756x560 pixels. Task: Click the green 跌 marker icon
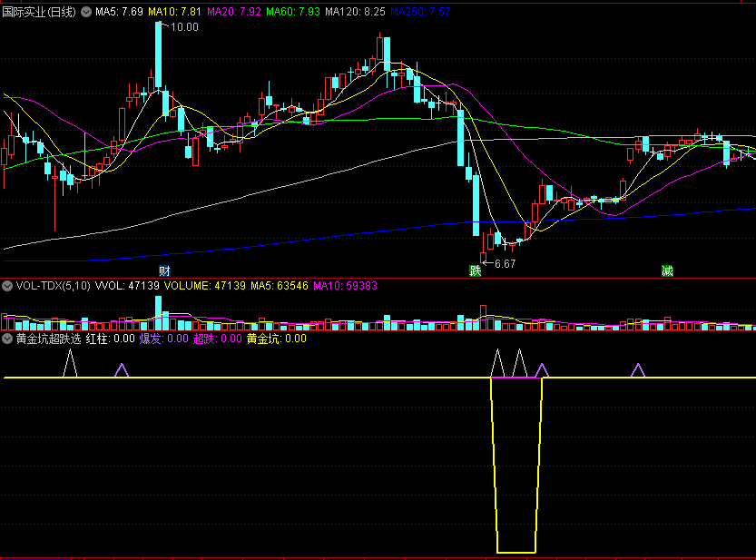476,271
